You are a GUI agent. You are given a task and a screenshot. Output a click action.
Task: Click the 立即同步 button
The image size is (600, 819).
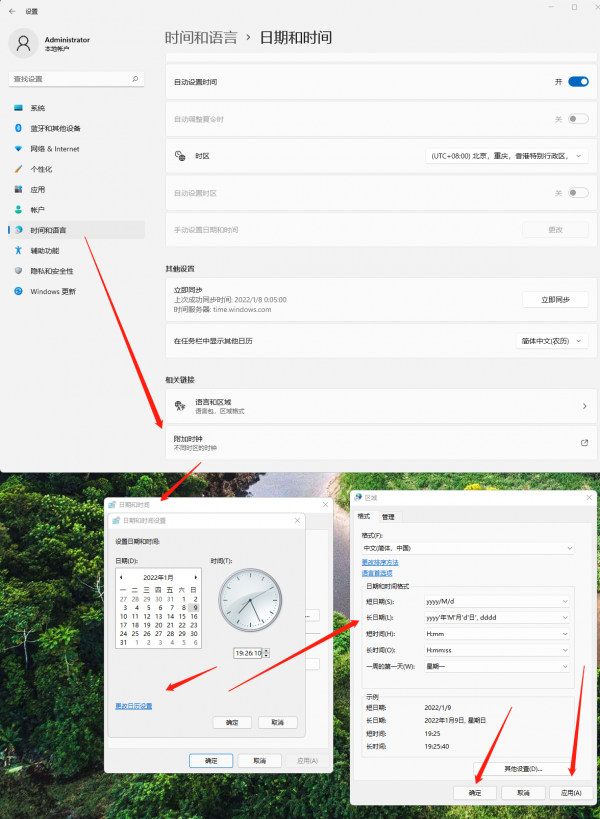click(555, 300)
